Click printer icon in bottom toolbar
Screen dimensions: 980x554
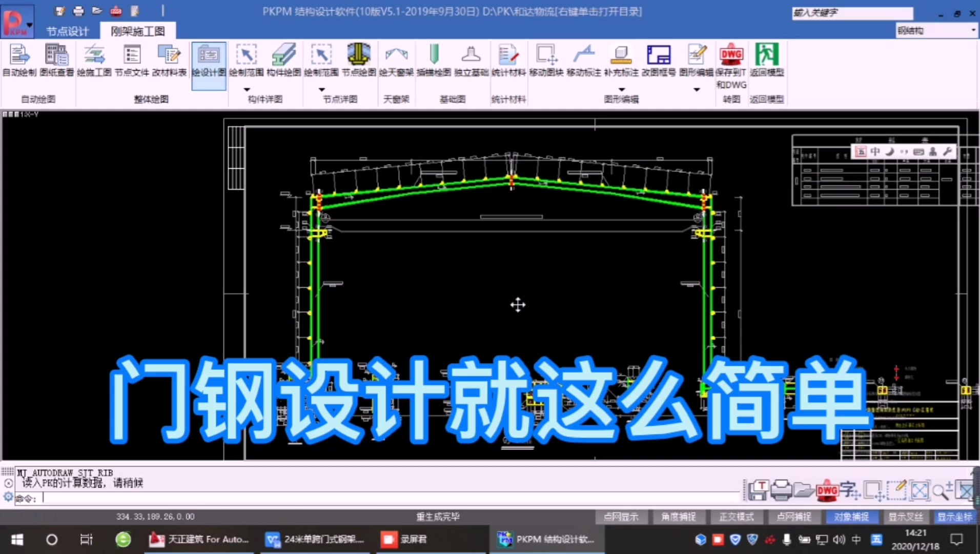pos(781,490)
